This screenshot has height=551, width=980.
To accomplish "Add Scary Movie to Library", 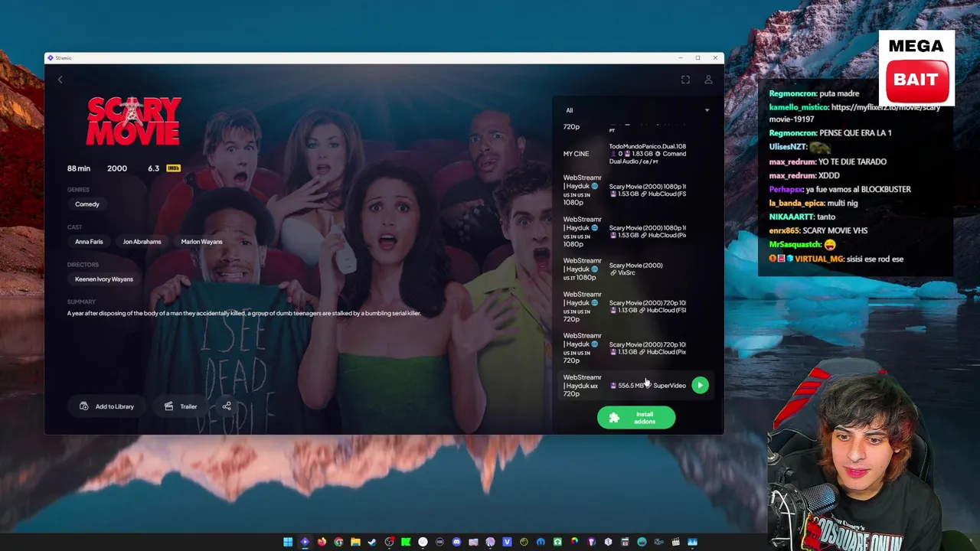I will tap(106, 406).
